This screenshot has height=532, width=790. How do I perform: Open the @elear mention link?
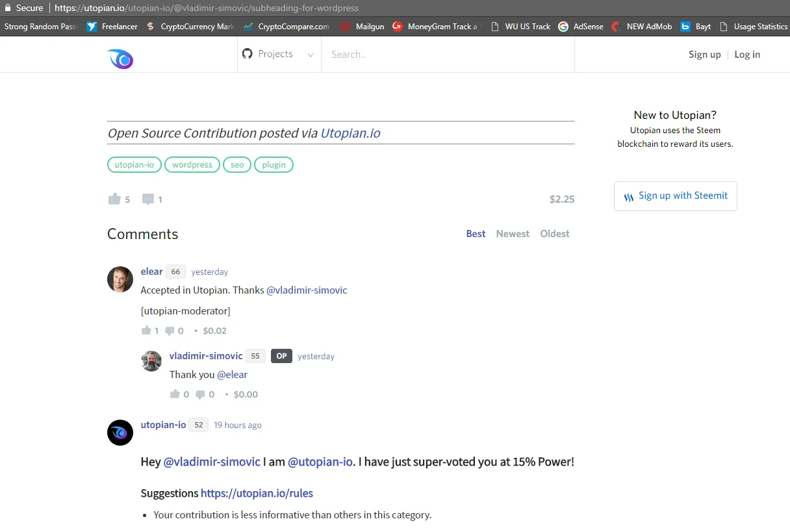(232, 375)
